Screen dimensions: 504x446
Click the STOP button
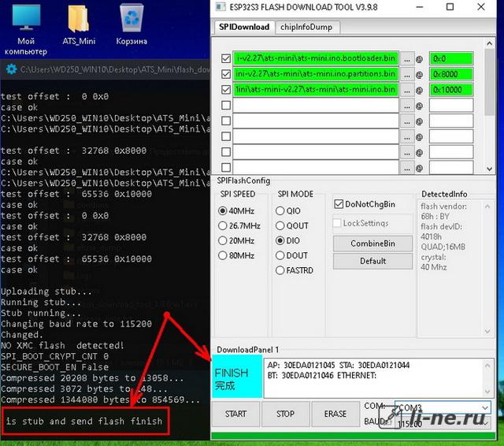coord(285,414)
